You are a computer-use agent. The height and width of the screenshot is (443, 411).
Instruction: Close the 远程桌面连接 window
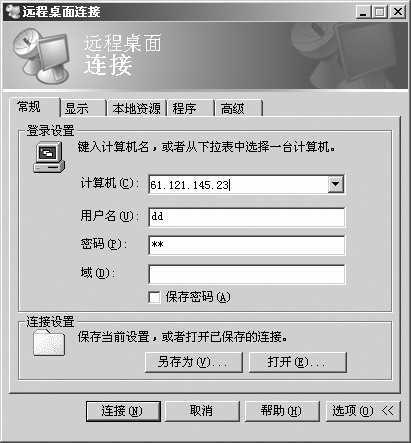point(398,12)
